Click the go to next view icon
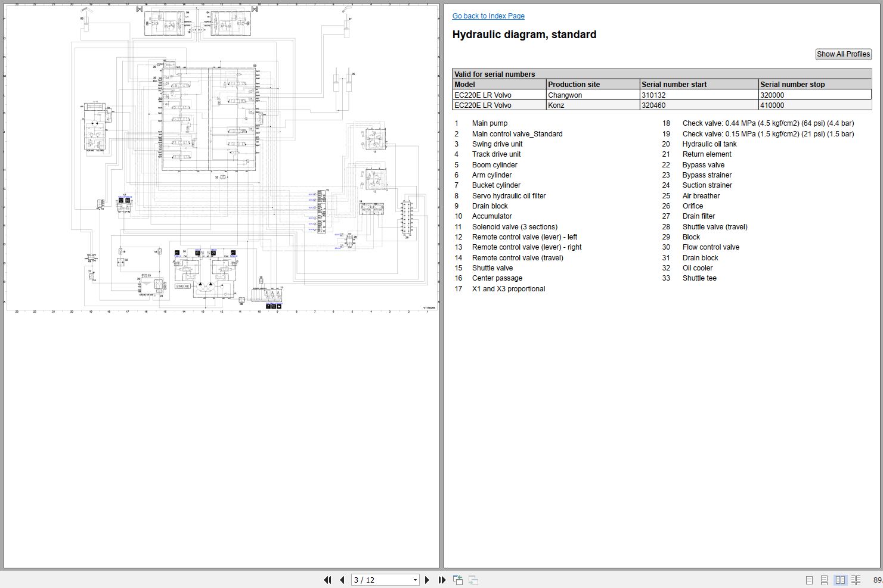Screen dimensions: 883x588 [473, 580]
